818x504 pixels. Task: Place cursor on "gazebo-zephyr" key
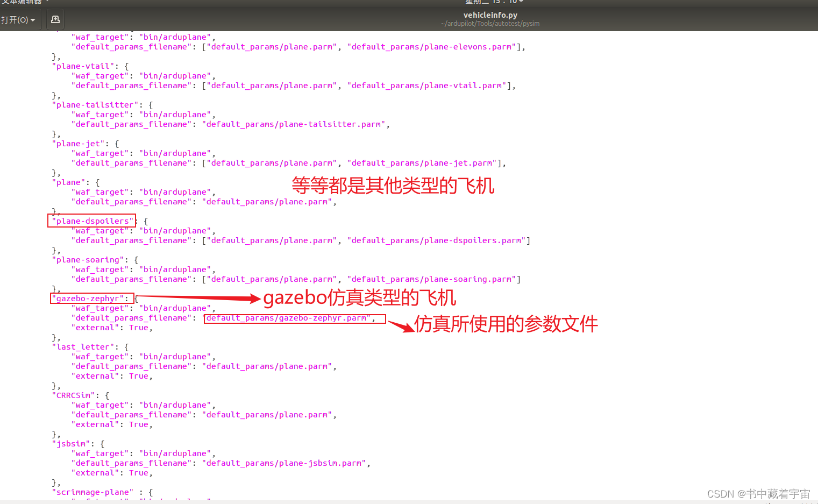pyautogui.click(x=88, y=299)
